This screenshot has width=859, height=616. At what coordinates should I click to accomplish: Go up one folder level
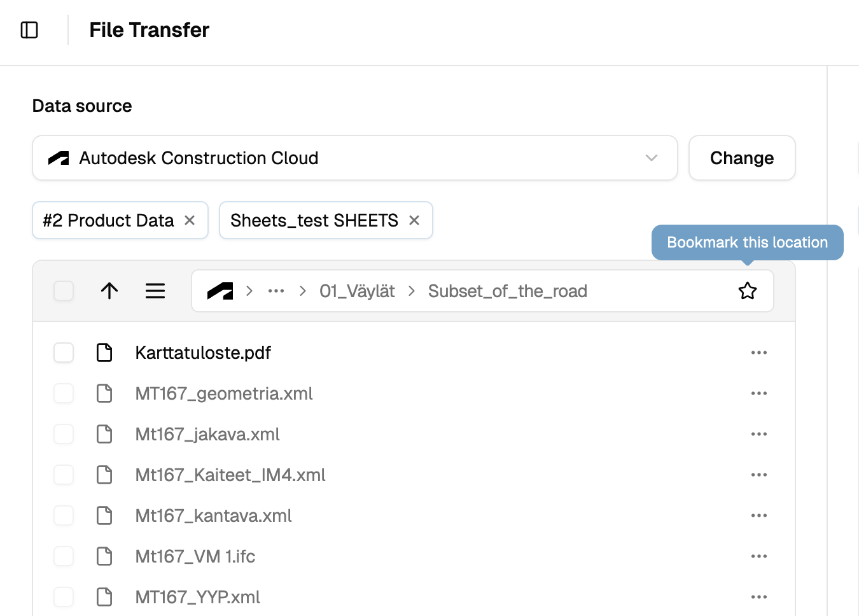pos(109,291)
